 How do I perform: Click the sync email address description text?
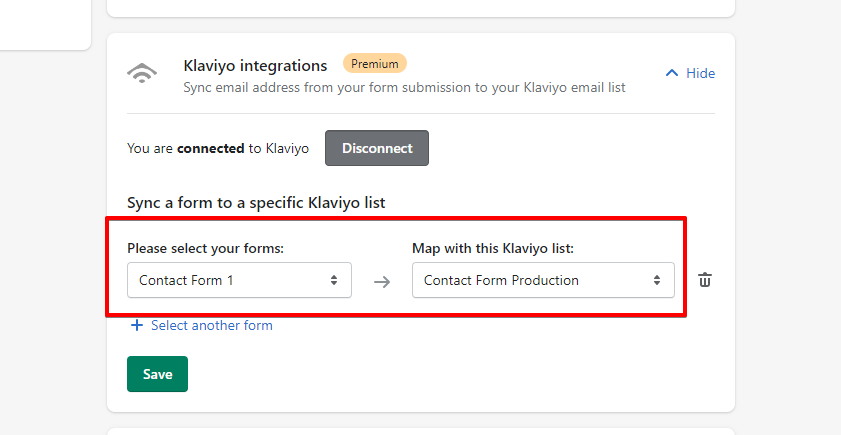coord(404,87)
